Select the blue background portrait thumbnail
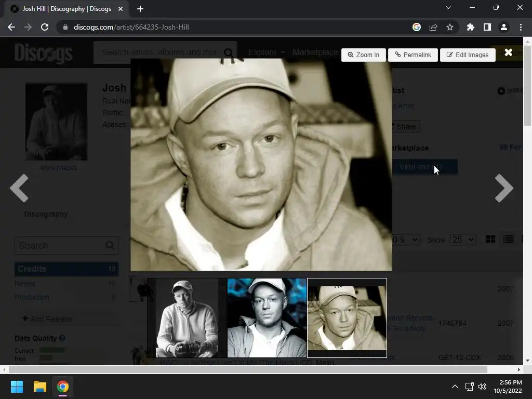Viewport: 532px width, 399px height. [267, 318]
